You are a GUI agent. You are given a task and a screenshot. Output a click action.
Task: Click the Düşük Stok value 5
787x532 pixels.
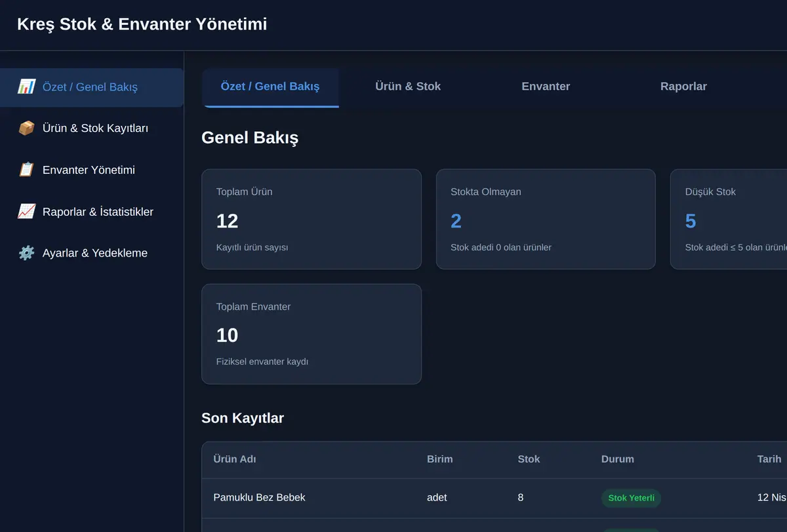point(691,221)
